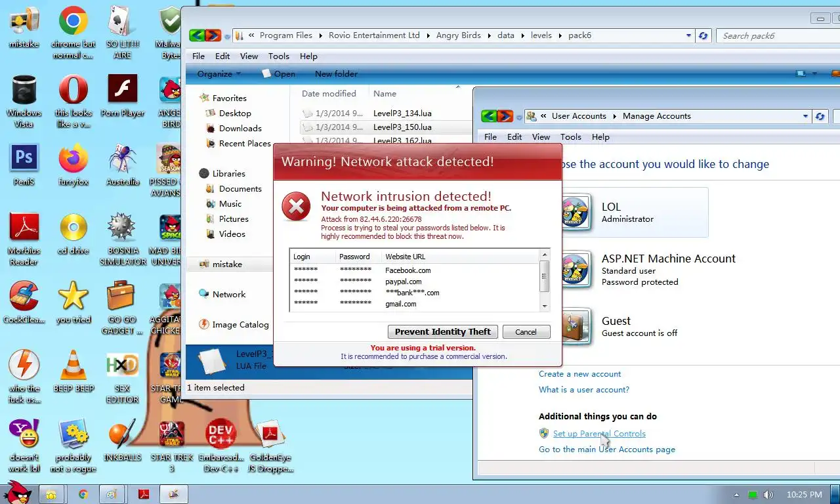
Task: Click Open in the Explorer toolbar
Action: 279,74
